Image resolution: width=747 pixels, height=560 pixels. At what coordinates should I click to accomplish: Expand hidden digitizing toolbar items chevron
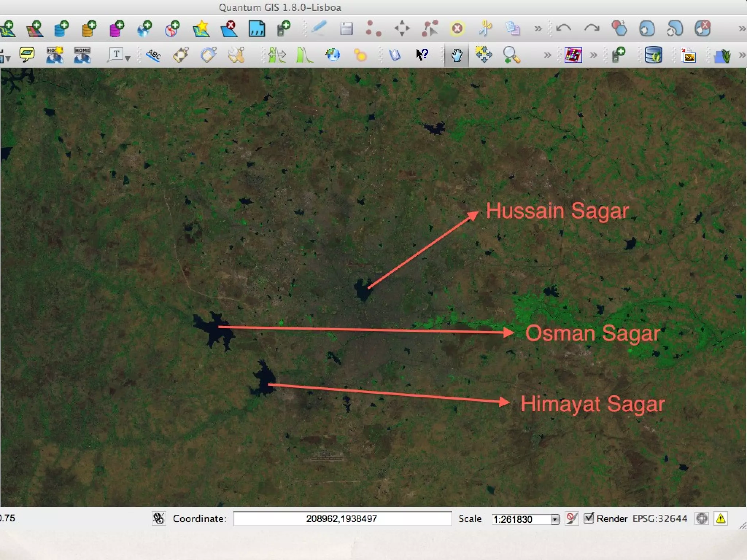[538, 29]
